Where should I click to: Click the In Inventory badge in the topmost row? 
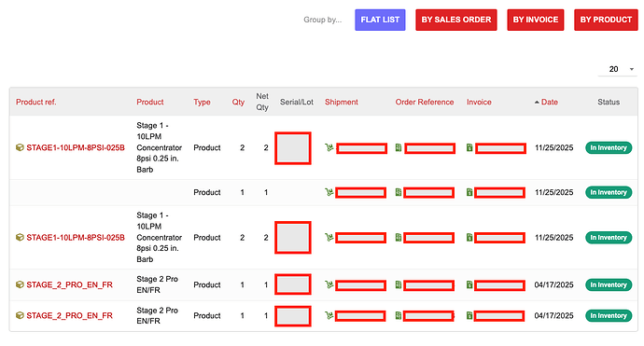pos(609,147)
